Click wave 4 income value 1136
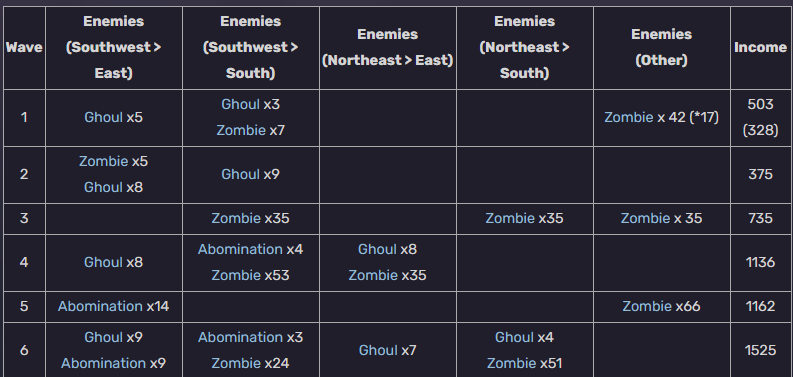The height and width of the screenshot is (377, 793). coord(760,262)
